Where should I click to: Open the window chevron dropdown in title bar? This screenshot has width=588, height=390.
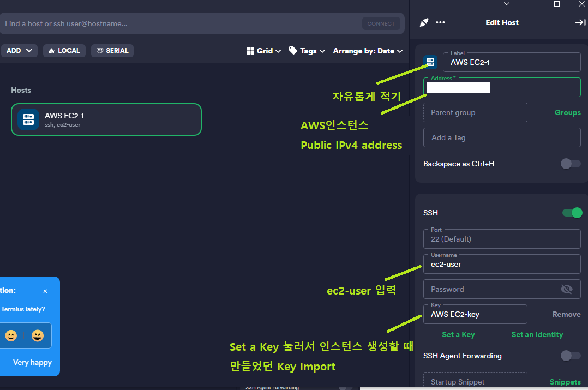[x=507, y=4]
